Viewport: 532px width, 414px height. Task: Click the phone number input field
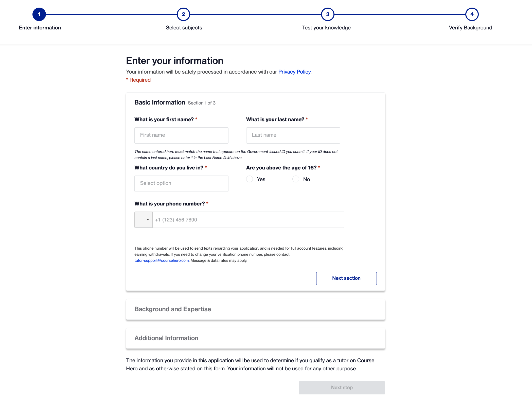tap(248, 220)
